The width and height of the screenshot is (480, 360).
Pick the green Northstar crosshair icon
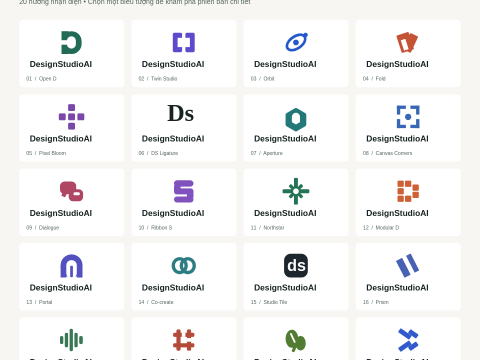point(296,191)
